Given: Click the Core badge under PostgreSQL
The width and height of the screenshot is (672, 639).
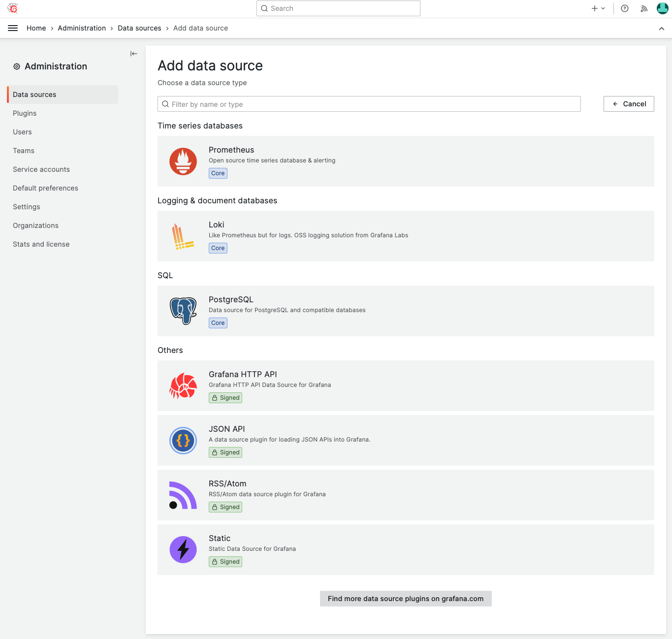Looking at the screenshot, I should [x=218, y=323].
